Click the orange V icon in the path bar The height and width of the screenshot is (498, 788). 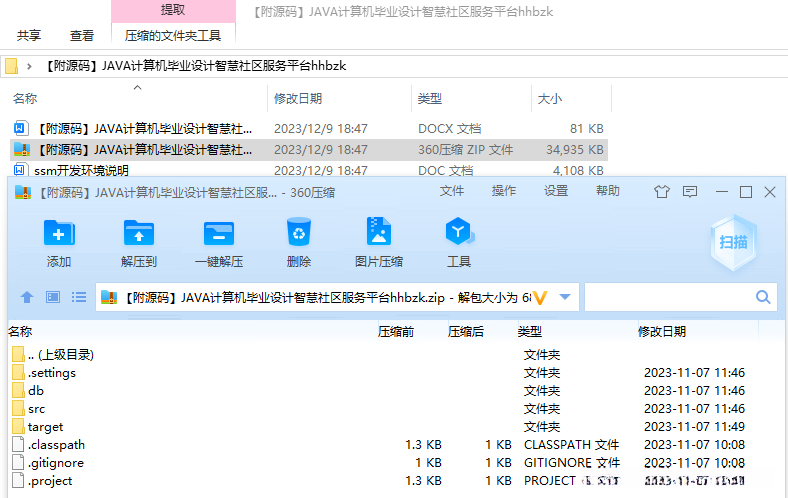(540, 298)
